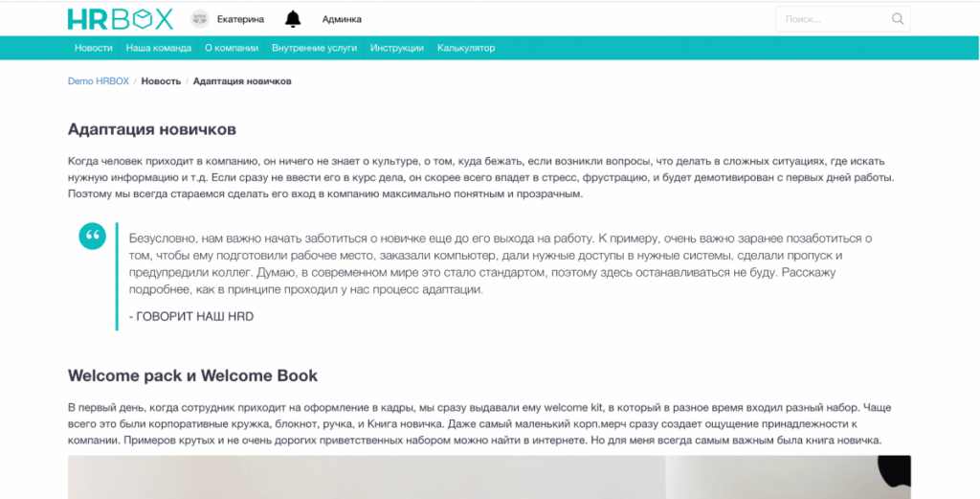Open the О компании menu item
The width and height of the screenshot is (980, 499).
232,48
